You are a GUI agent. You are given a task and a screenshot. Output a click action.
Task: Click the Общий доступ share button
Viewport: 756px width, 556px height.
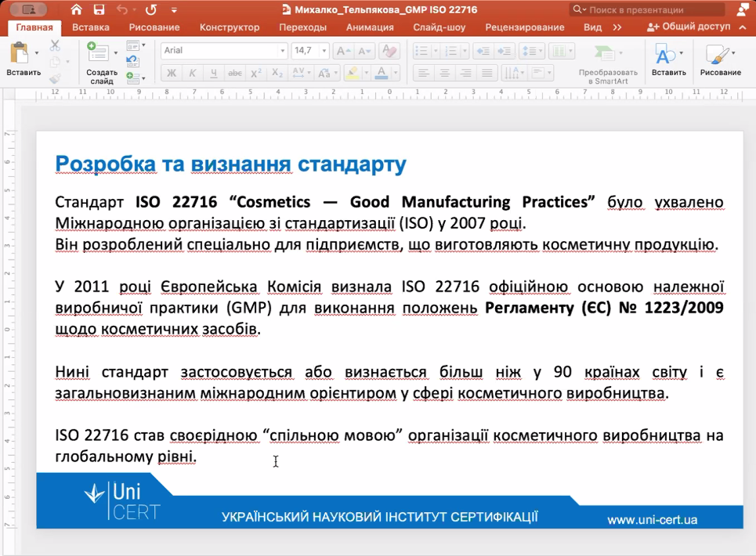tap(689, 27)
